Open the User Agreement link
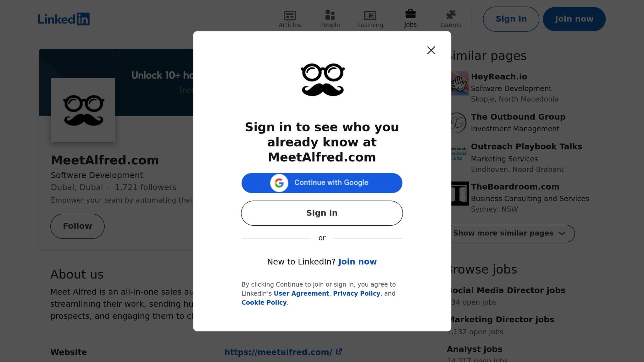Image resolution: width=644 pixels, height=362 pixels. pos(301,293)
